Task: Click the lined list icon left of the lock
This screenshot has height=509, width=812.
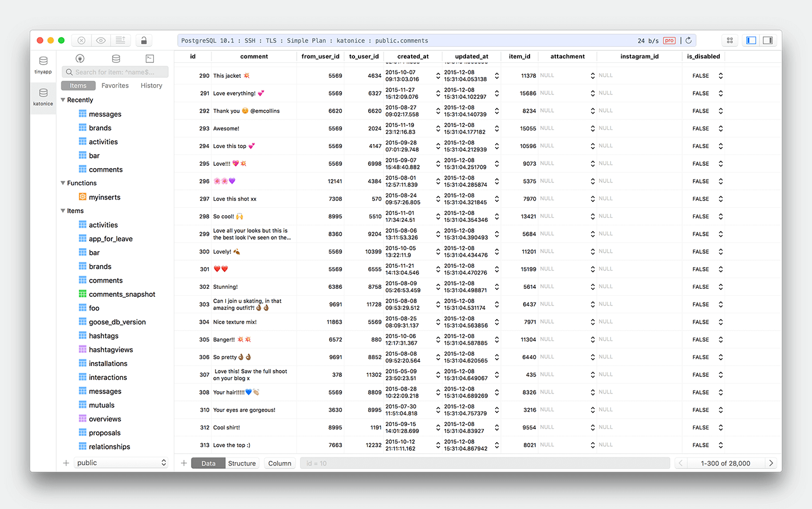Action: 121,41
